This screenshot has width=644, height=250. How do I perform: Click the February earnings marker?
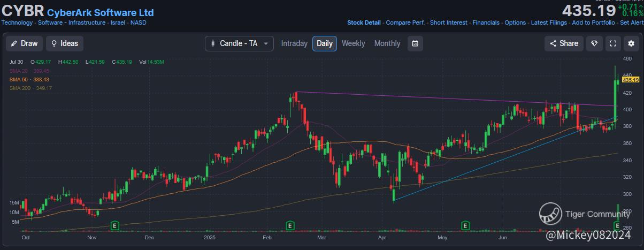pyautogui.click(x=290, y=225)
